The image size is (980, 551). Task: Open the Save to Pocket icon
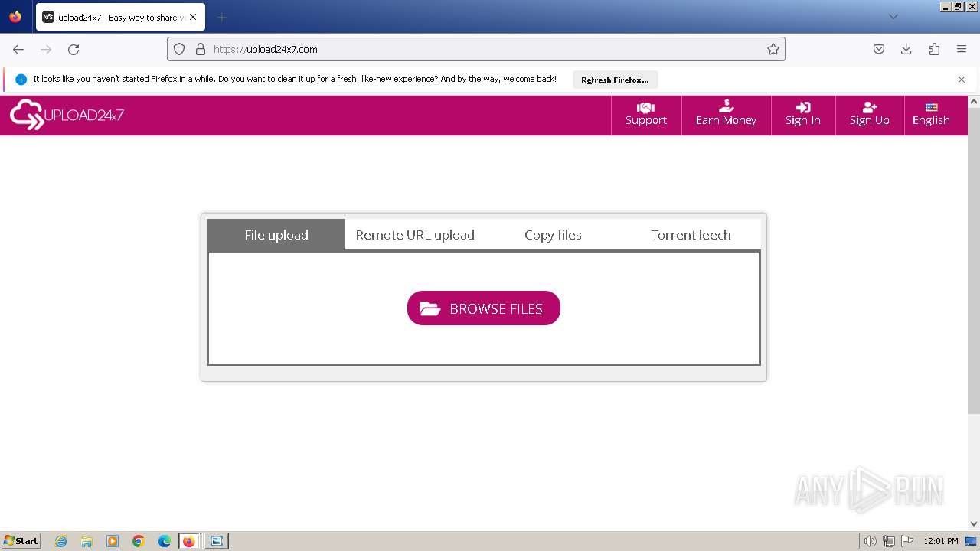point(879,49)
